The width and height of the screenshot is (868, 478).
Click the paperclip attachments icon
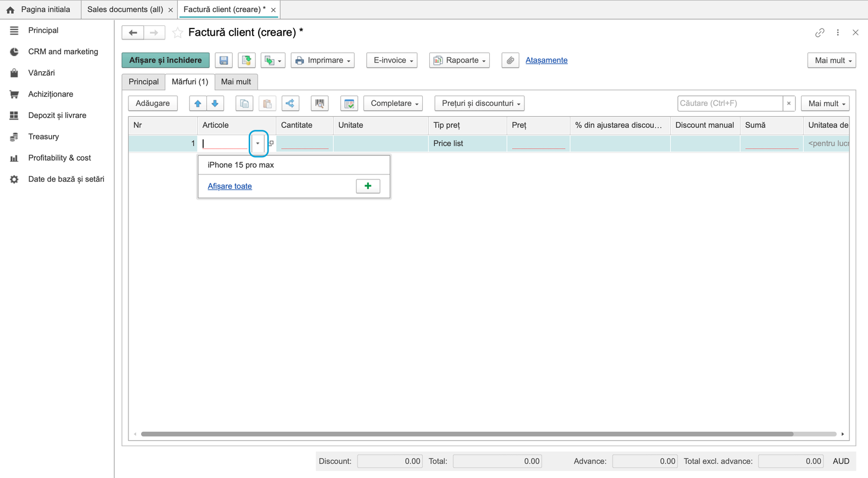click(510, 60)
